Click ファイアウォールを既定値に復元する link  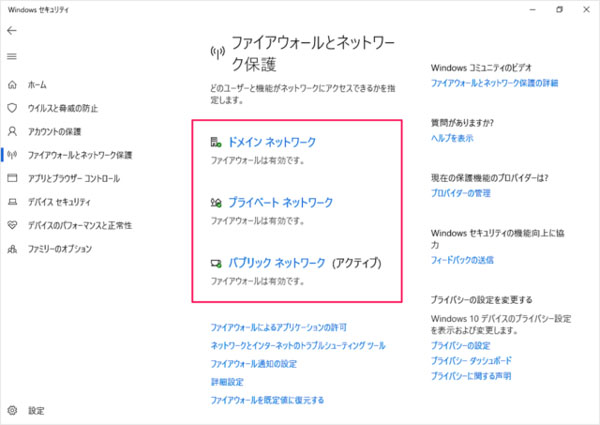click(267, 400)
